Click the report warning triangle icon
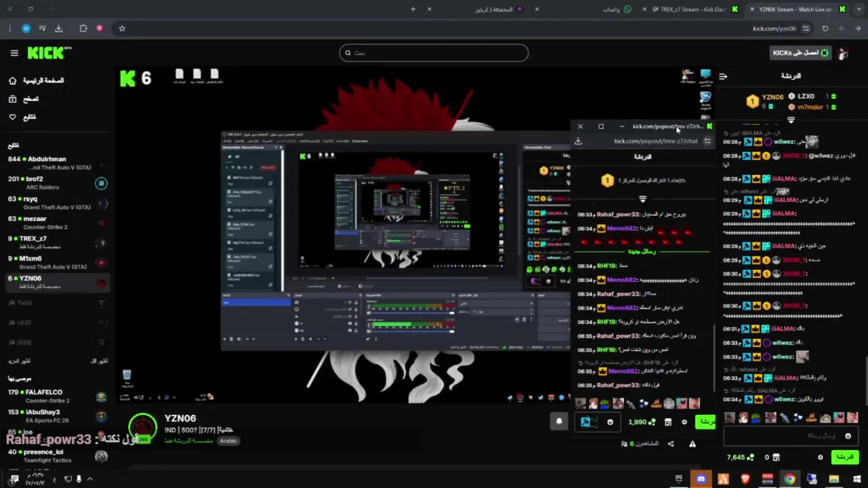This screenshot has width=868, height=488. point(692,444)
